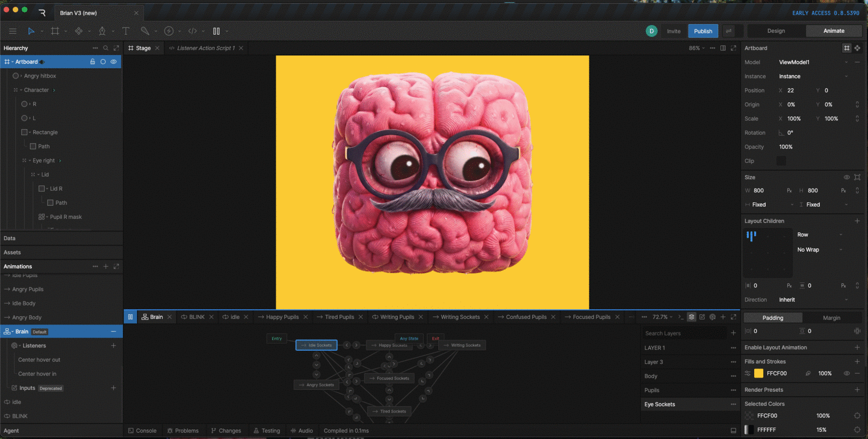Screen dimensions: 868x439
Task: Unlock the Artboard via lock icon
Action: click(x=93, y=62)
